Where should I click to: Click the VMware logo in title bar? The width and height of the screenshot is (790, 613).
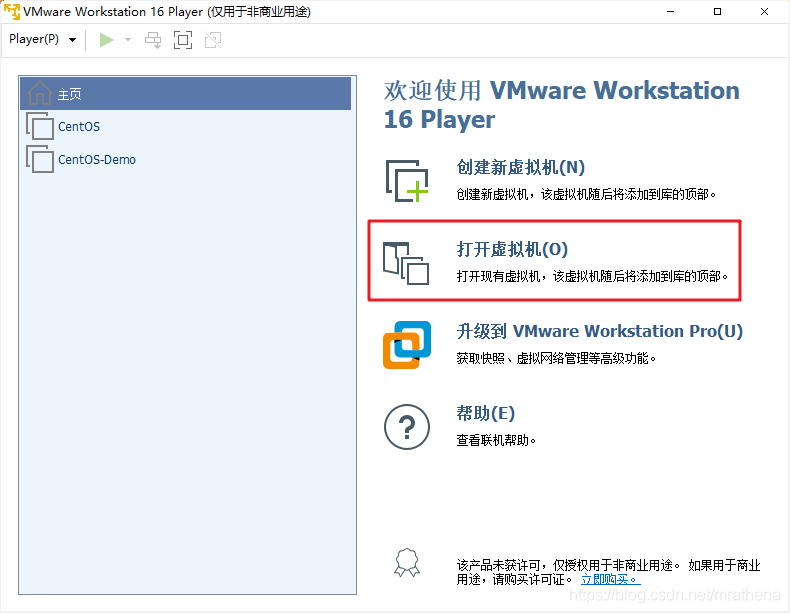point(12,11)
